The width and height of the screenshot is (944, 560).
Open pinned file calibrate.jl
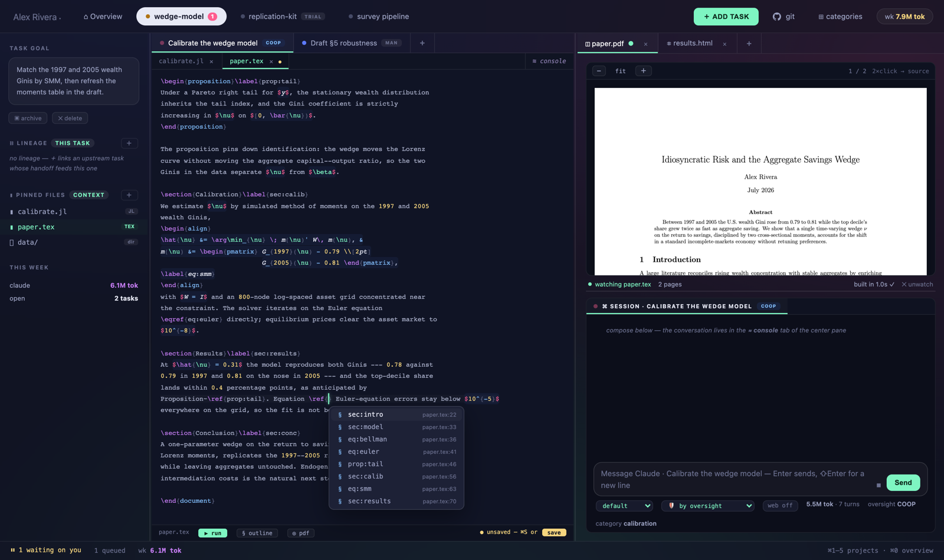(x=74, y=211)
